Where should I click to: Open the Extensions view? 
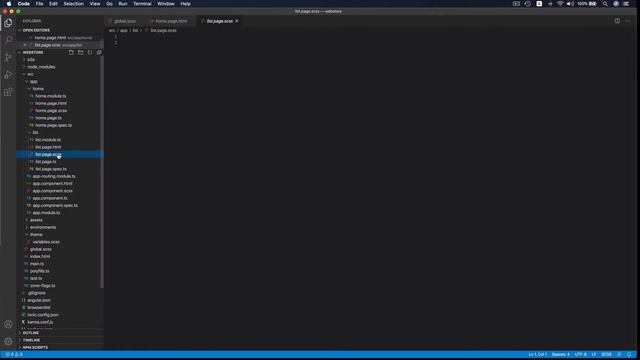pos(8,92)
